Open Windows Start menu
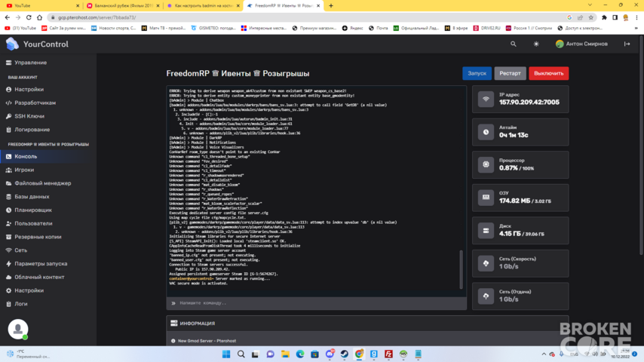 226,354
